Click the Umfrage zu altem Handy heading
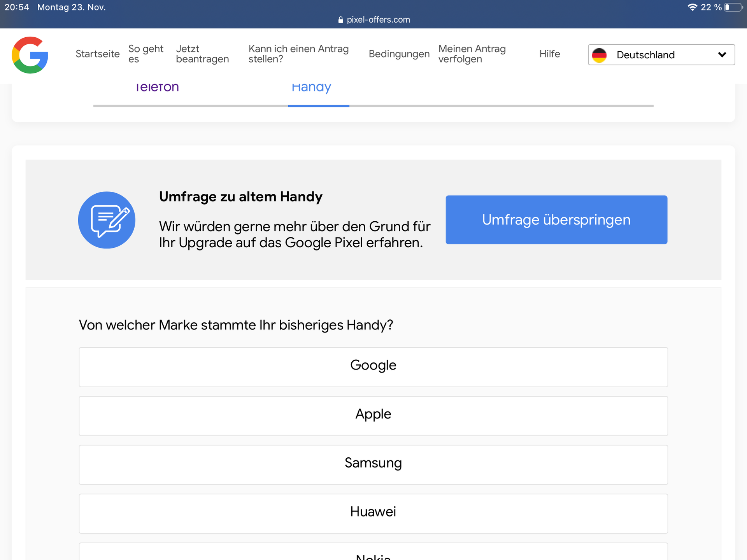Screen dimensions: 747x560 [241, 197]
